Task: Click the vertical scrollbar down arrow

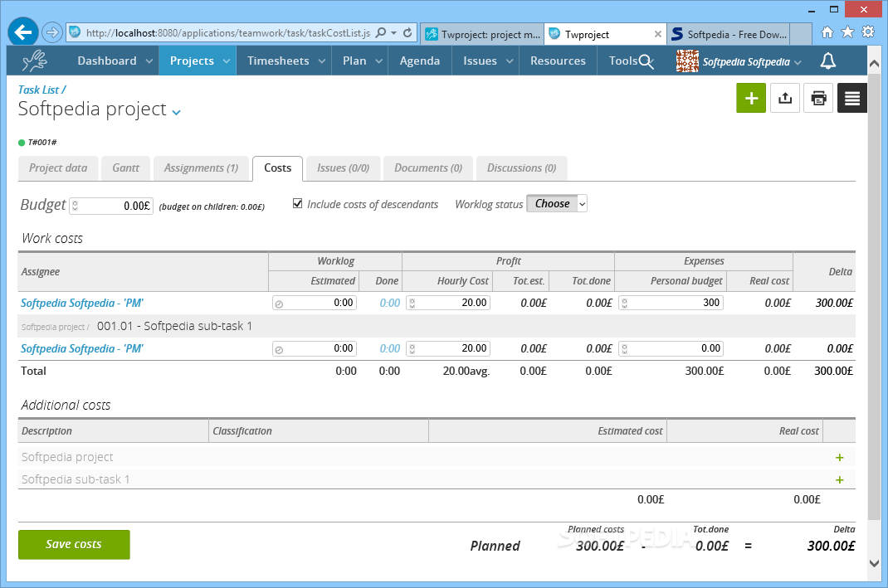Action: [874, 564]
